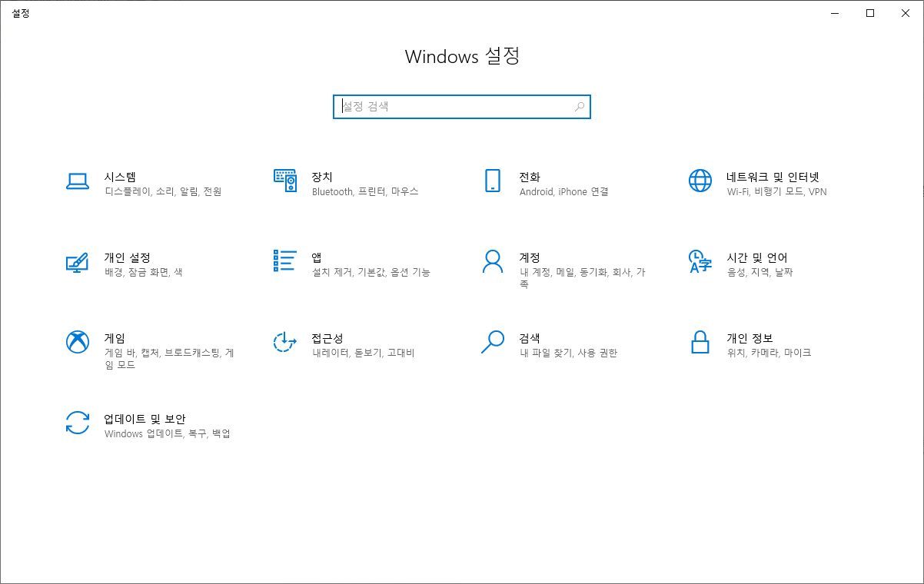Image resolution: width=924 pixels, height=584 pixels.
Task: Close the 설정 window
Action: coord(906,13)
